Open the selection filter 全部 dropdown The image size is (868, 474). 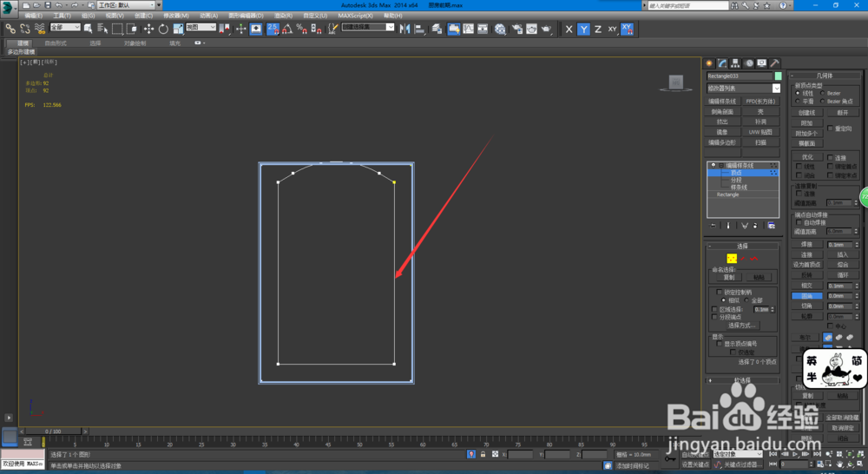(x=65, y=27)
